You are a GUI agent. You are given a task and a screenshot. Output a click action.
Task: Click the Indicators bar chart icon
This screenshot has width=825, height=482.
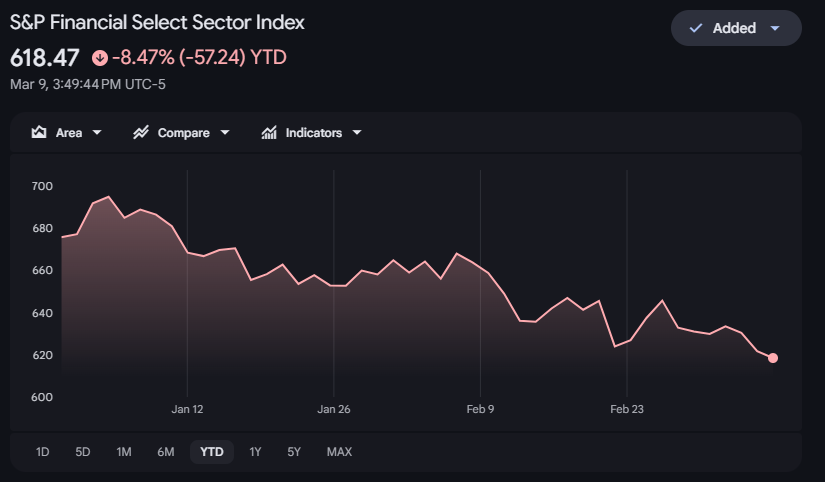click(x=269, y=133)
